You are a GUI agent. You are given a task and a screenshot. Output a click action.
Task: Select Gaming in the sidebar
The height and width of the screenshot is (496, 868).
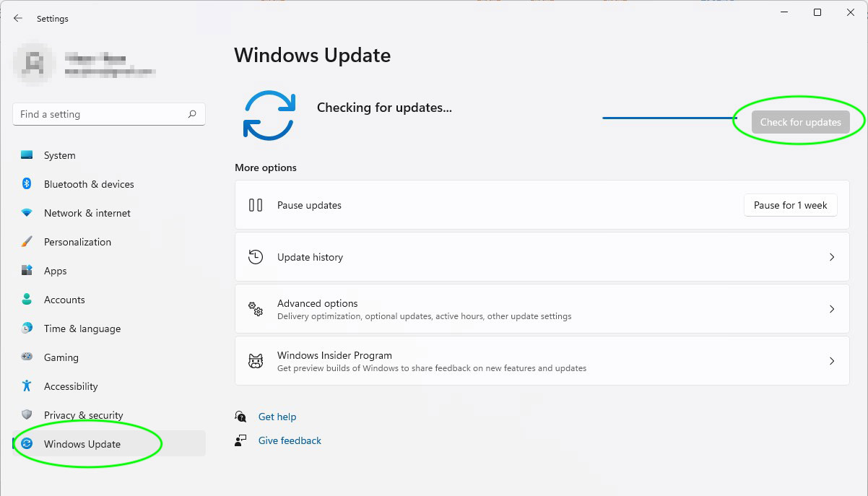click(x=109, y=357)
